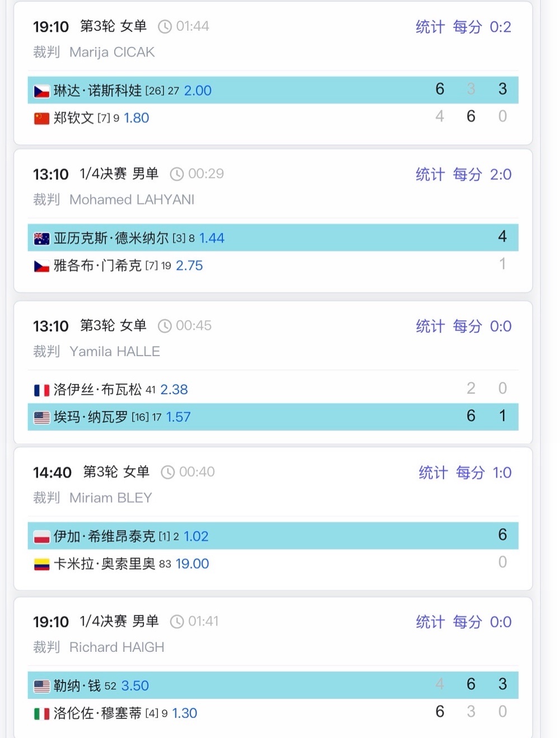Click Australian flag for 亚历克斯·德米纳尔
The width and height of the screenshot is (560, 738).
41,239
